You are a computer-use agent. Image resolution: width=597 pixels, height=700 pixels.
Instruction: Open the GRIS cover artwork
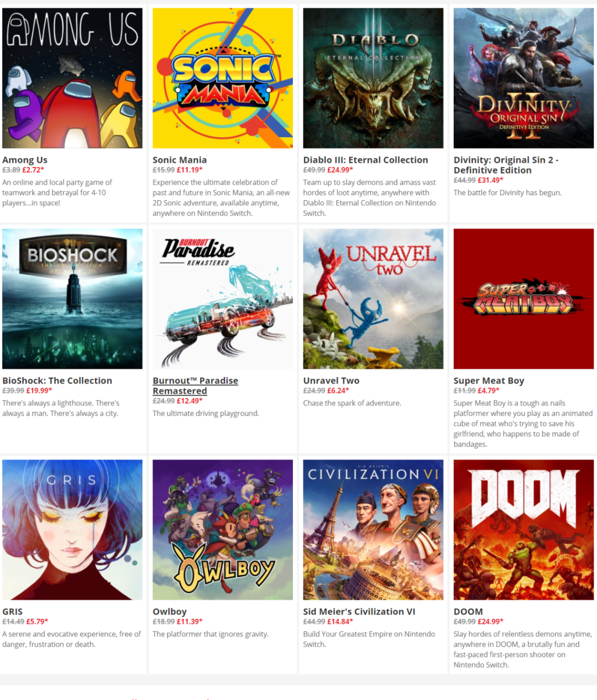[72, 530]
